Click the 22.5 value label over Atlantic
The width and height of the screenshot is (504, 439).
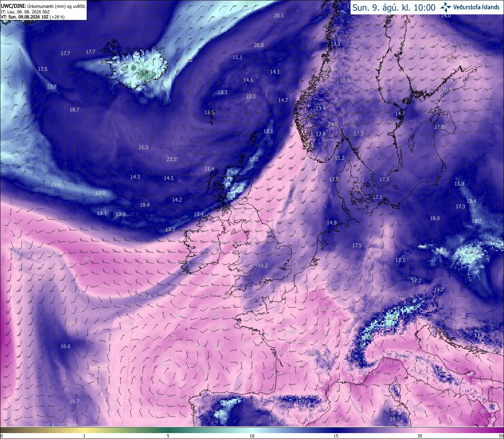[x=171, y=159]
